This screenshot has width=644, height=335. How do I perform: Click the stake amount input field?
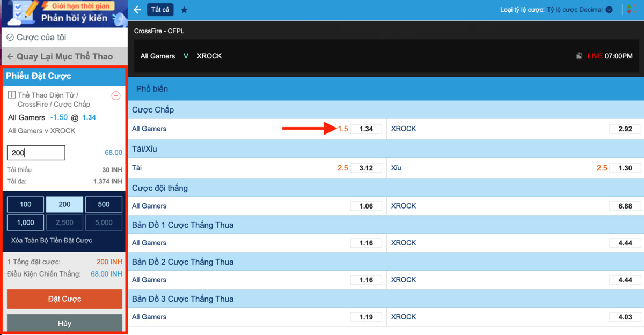(36, 153)
